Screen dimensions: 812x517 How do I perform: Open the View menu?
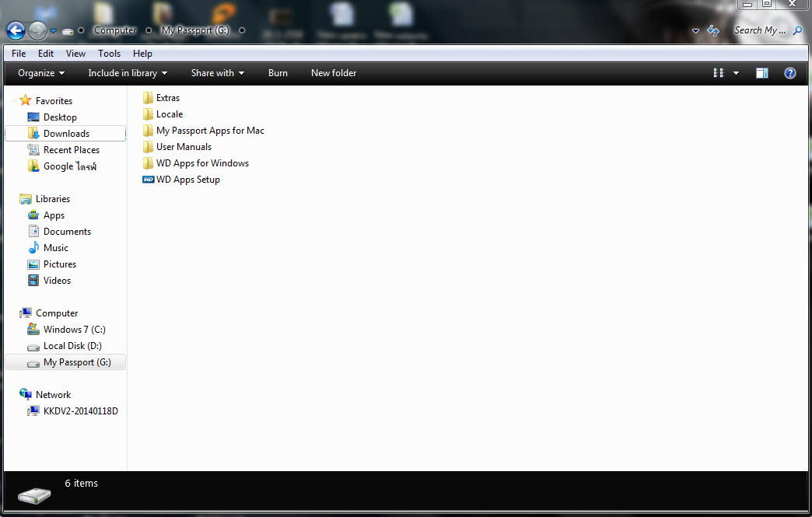coord(75,54)
